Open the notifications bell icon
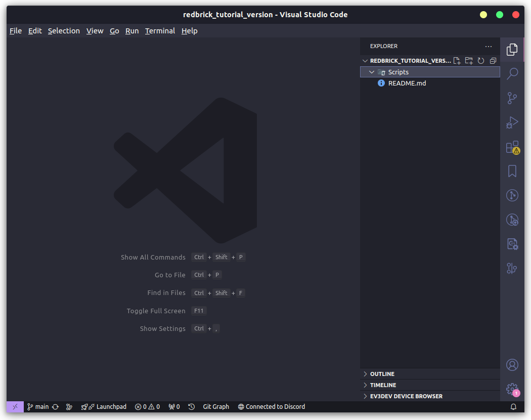This screenshot has height=420, width=531. click(x=513, y=407)
